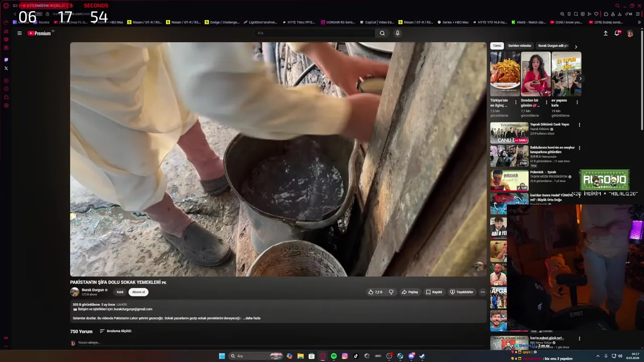Click heart bookmark icon in address bar
This screenshot has width=644, height=362.
click(x=596, y=14)
